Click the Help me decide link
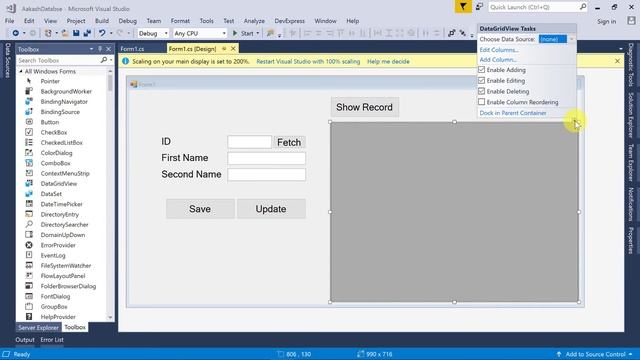 (388, 62)
